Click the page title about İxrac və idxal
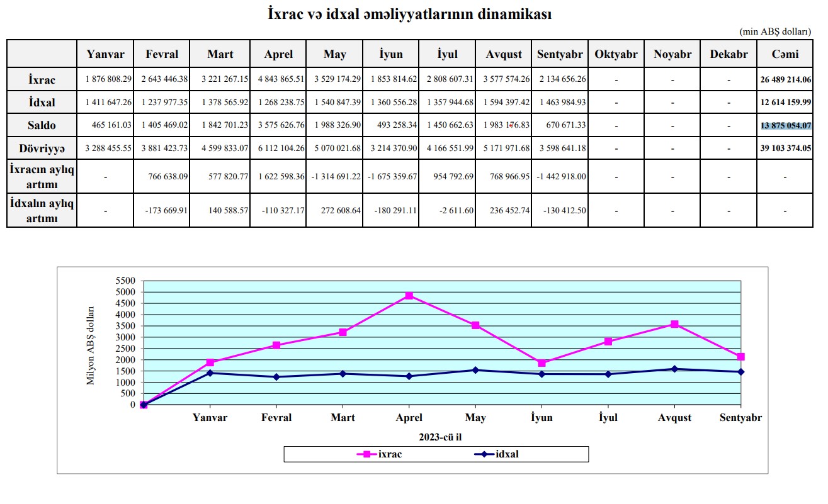Image resolution: width=828 pixels, height=504 pixels. click(x=410, y=14)
